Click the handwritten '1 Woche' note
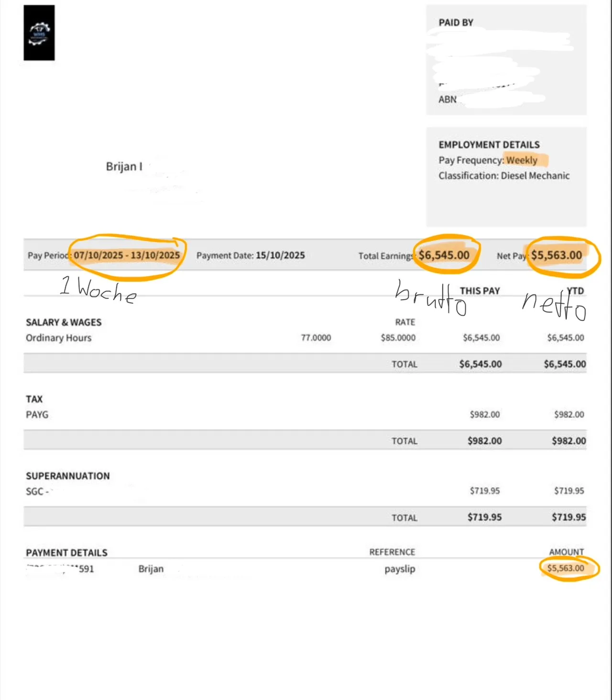The image size is (612, 700). (x=98, y=290)
